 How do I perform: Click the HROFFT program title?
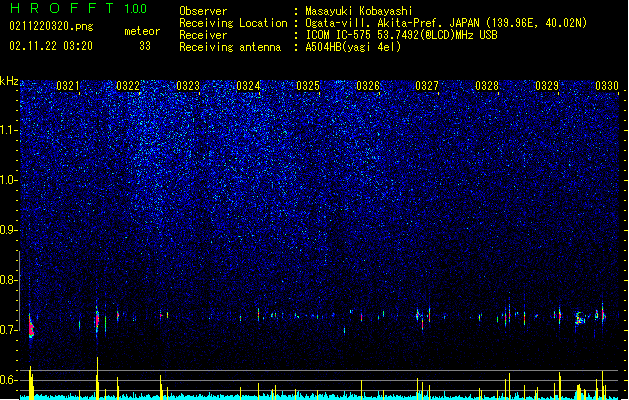click(x=62, y=8)
